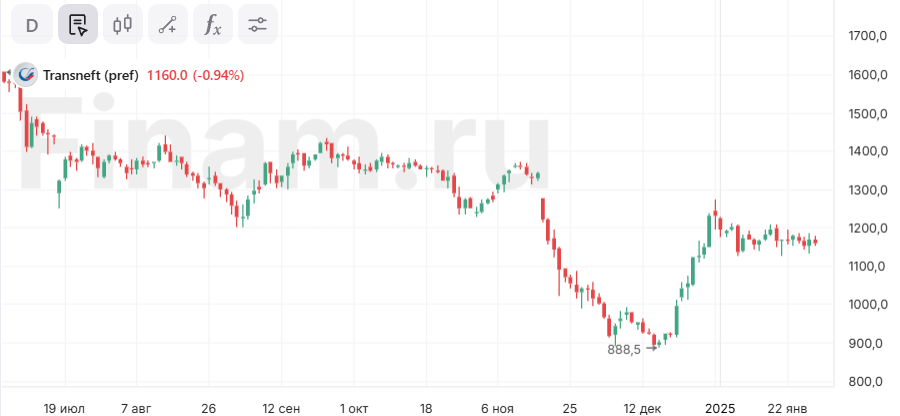Screen dimensions: 900x416
Task: Toggle the data cursor info tool
Action: coord(78,25)
